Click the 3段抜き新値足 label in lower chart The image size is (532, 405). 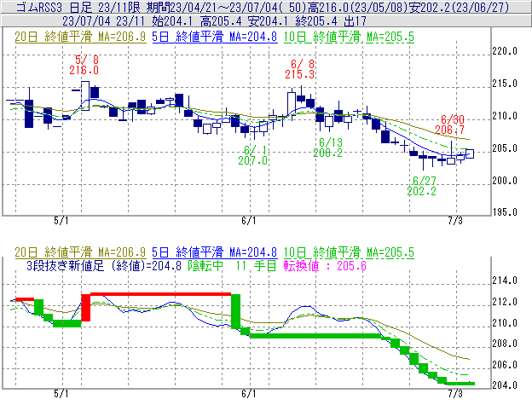click(x=66, y=265)
